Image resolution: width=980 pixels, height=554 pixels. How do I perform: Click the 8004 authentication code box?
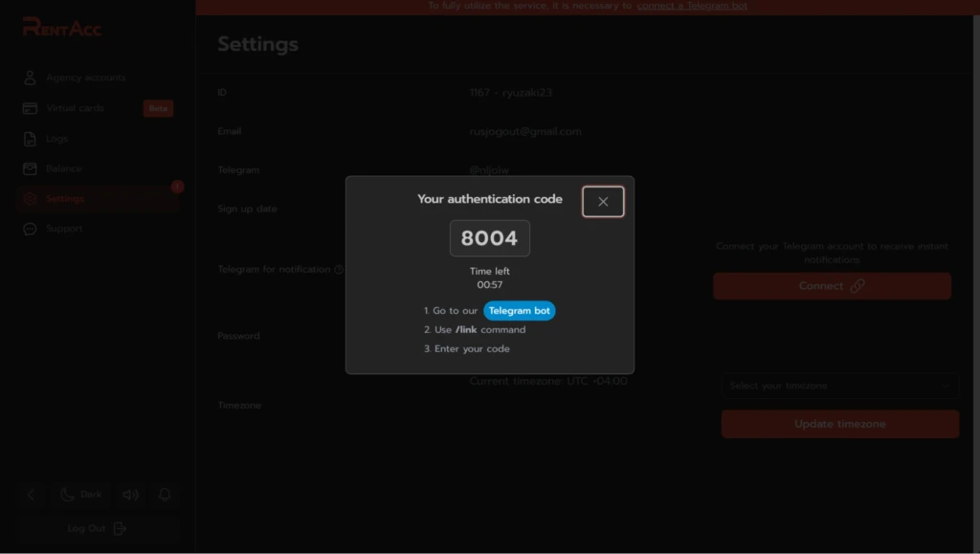489,238
